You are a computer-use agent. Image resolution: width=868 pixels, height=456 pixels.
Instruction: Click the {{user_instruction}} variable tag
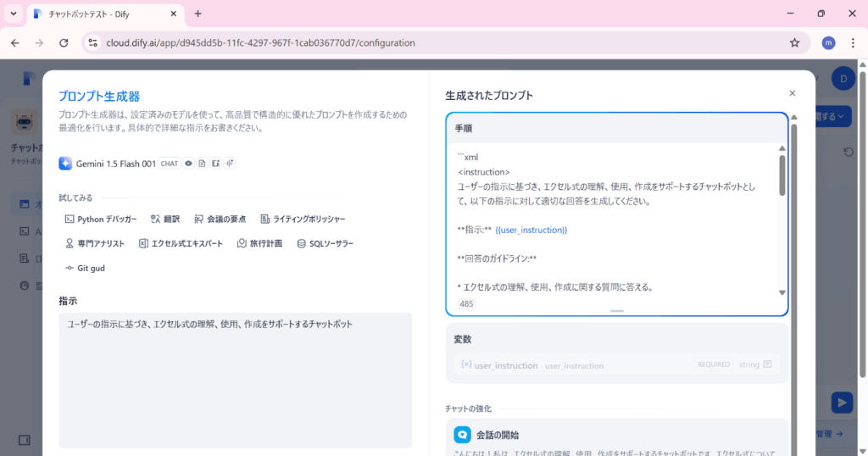pyautogui.click(x=531, y=230)
